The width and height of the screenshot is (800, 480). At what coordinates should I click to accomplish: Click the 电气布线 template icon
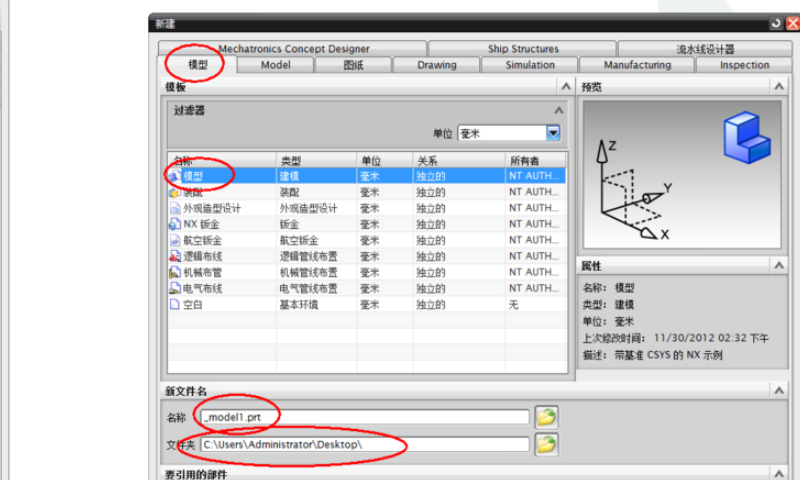tap(174, 288)
